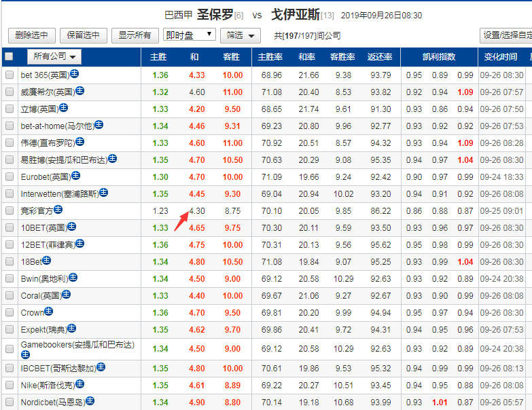The image size is (532, 410).
Task: Click the 主胜率 column header
Action: (270, 56)
